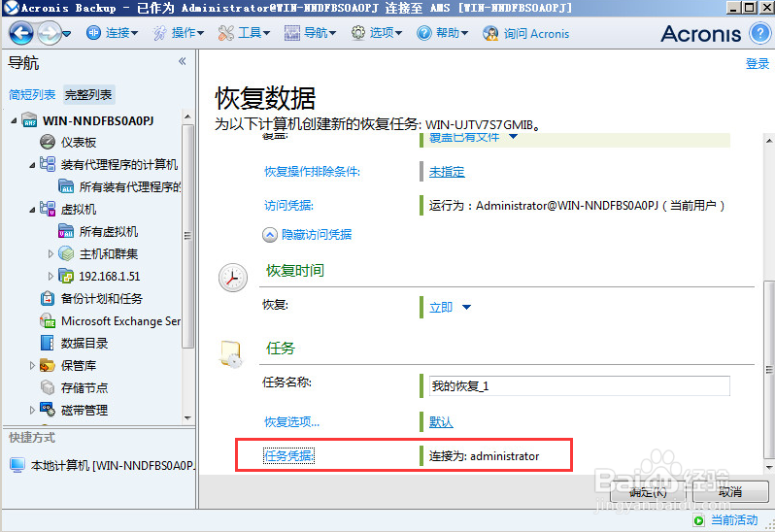Screen dimensions: 775x532
Task: Click the blue help question-mark icon
Action: pos(759,34)
